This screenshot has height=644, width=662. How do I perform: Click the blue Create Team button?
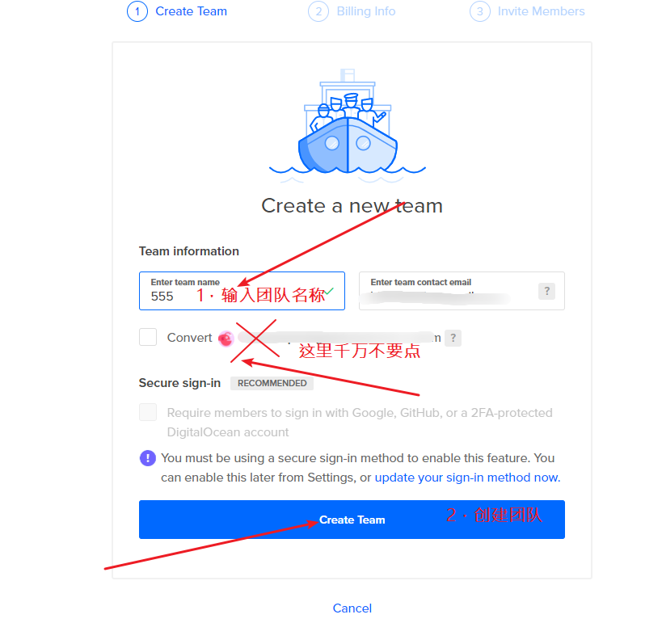(x=352, y=520)
